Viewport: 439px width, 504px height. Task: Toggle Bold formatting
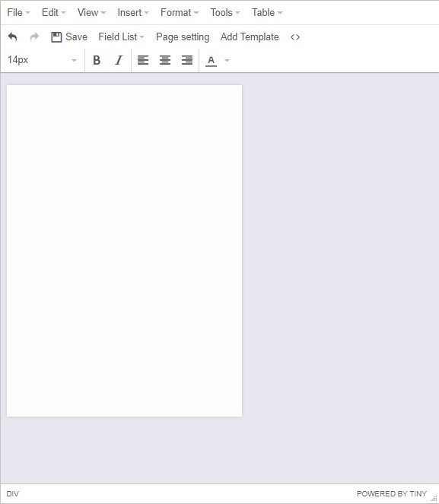(x=97, y=60)
